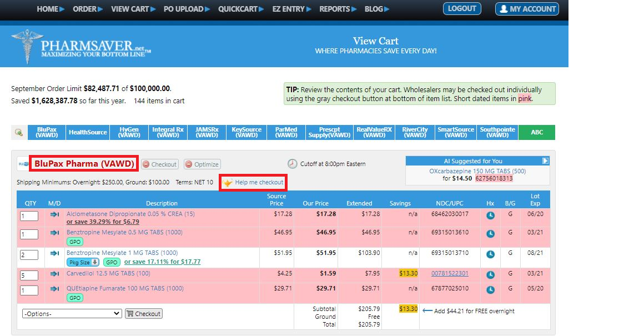Screen dimensions: 644x336
Task: Open OXcarbazepine 150 MG TABS suggestion
Action: [x=477, y=171]
